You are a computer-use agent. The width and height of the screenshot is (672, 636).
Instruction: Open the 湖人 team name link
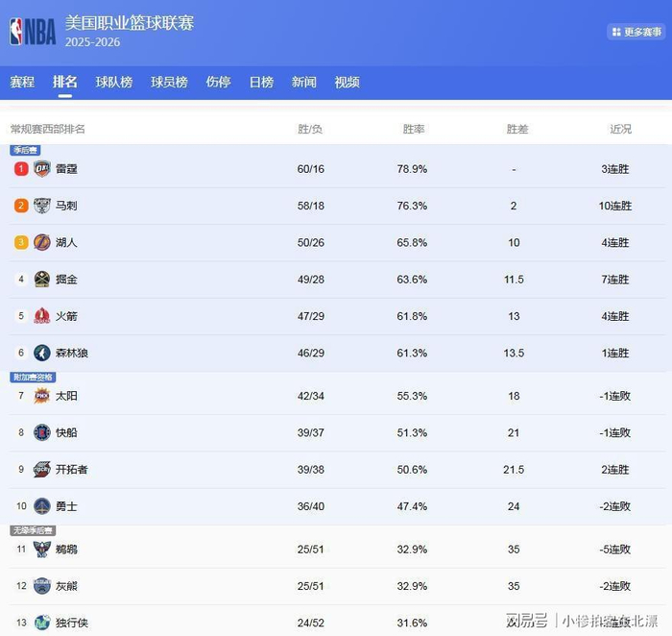point(66,242)
